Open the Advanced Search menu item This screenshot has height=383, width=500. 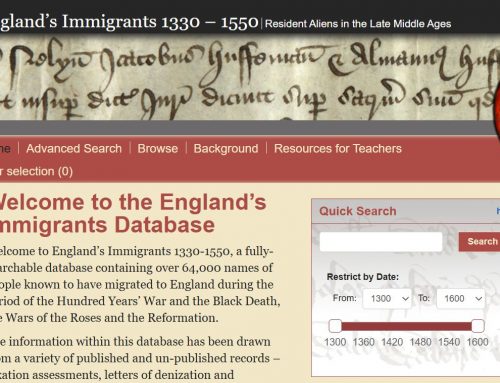click(74, 148)
